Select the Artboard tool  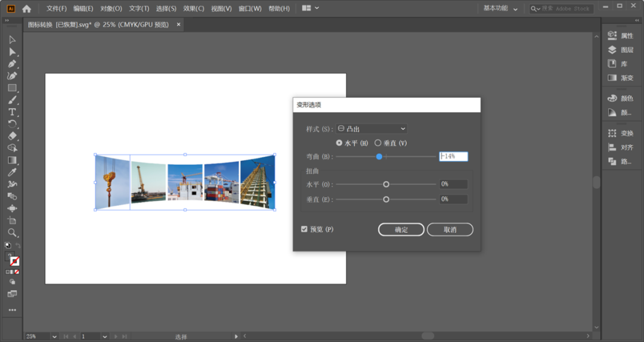(x=12, y=220)
